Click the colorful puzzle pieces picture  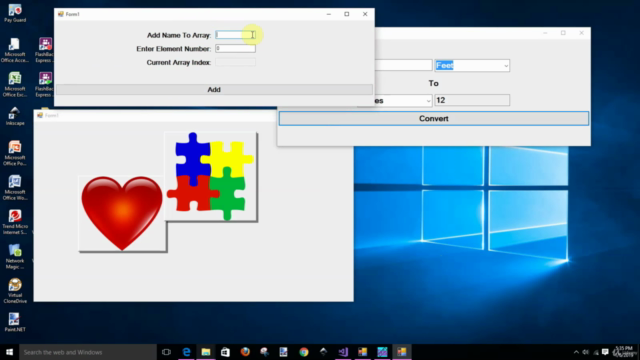point(211,176)
